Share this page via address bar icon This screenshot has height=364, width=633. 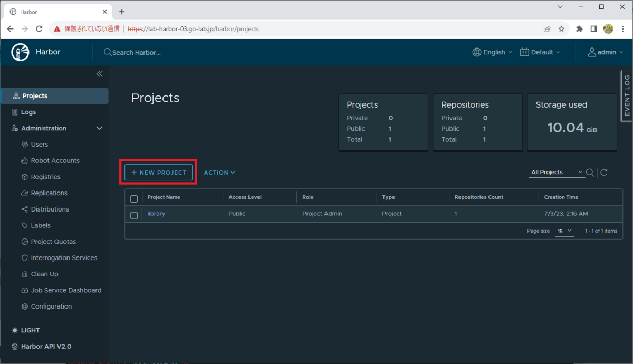coord(547,29)
